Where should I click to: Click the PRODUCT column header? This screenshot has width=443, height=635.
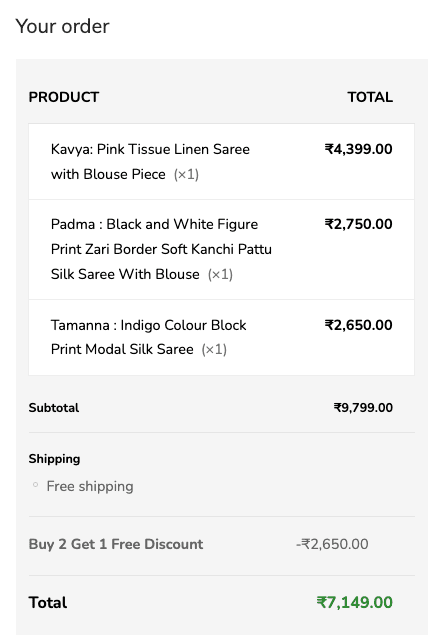tap(64, 97)
